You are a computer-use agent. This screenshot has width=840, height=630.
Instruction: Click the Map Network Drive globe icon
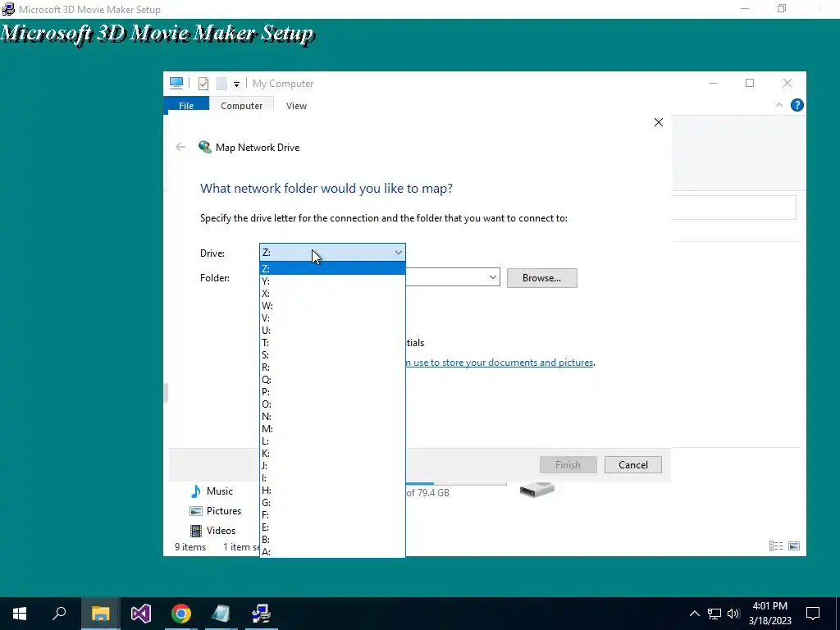click(x=204, y=147)
